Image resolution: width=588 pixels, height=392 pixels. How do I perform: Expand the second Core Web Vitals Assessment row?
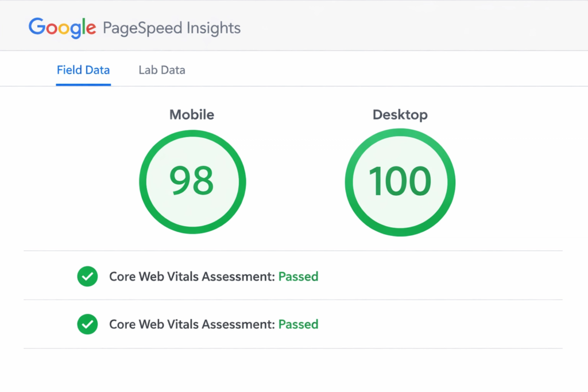pyautogui.click(x=212, y=324)
